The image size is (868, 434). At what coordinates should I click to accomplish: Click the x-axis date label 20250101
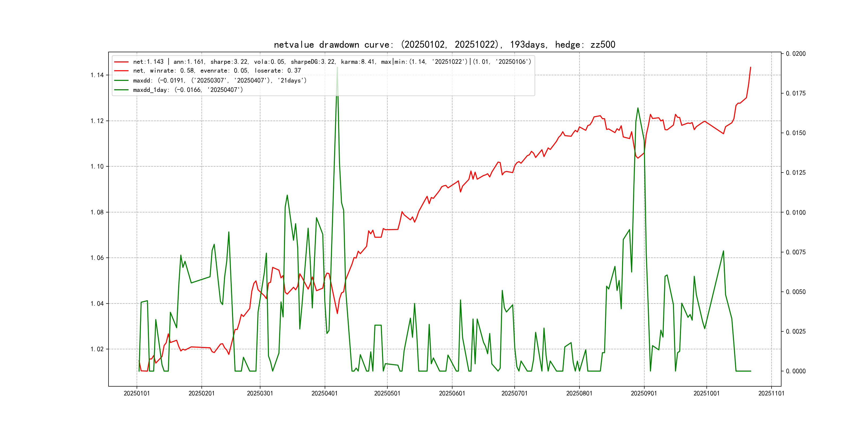(x=136, y=393)
